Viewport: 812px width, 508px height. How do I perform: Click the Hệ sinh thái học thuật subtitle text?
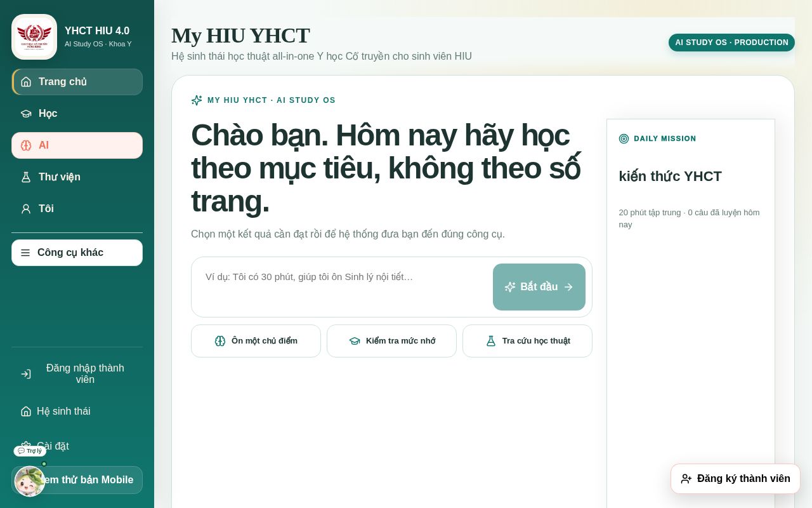(322, 57)
